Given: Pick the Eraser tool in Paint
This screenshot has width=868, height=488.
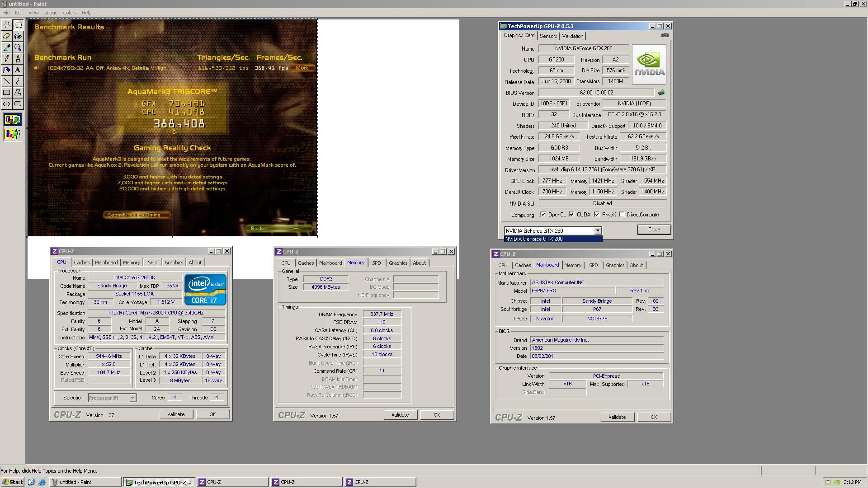Looking at the screenshot, I should (7, 36).
